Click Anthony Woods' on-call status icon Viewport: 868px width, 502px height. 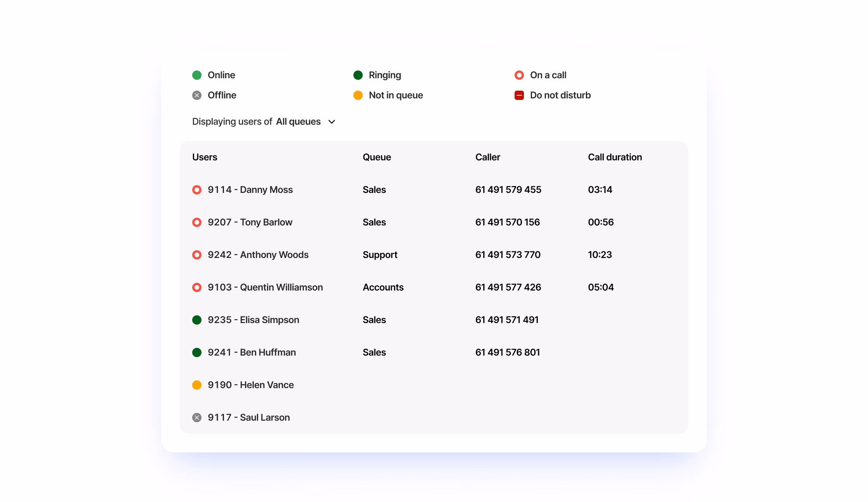pos(197,255)
